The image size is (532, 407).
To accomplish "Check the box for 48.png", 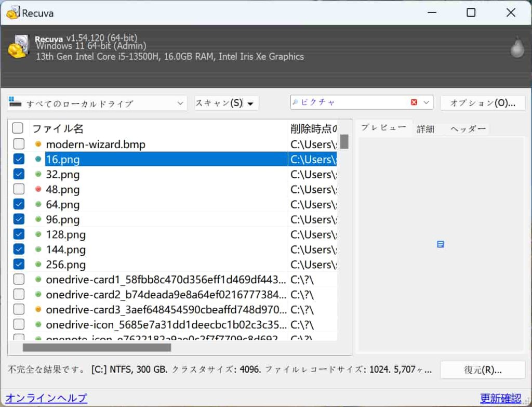I will point(19,189).
